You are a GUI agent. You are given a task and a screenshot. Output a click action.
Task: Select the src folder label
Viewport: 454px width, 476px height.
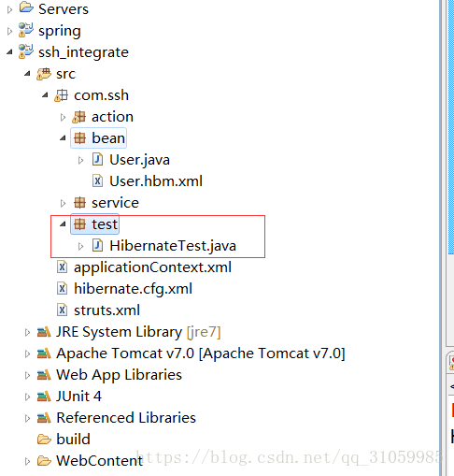[65, 74]
